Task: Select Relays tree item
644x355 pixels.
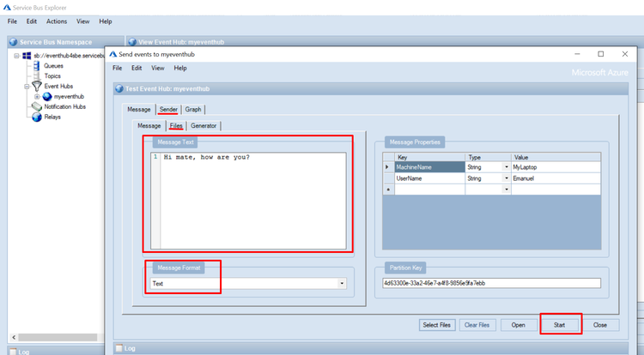Action: coord(52,117)
